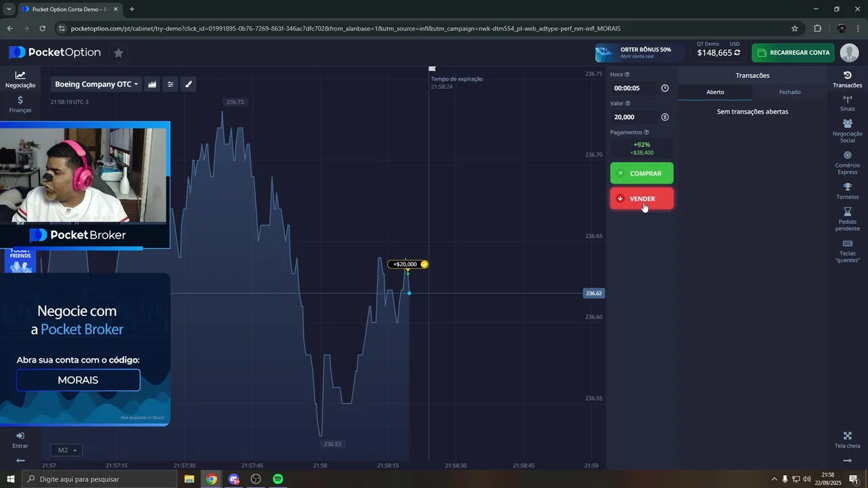Open Teclas quentes hotkeys panel
Viewport: 868px width, 488px height.
[x=847, y=251]
